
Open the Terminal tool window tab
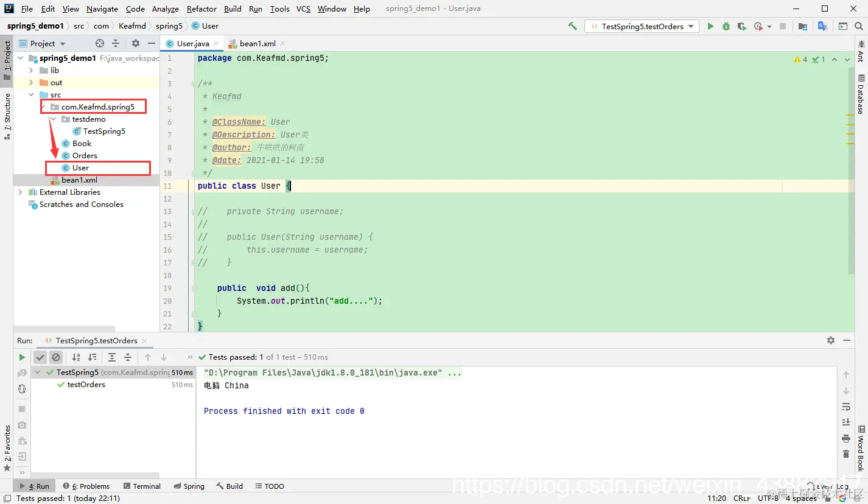[142, 486]
